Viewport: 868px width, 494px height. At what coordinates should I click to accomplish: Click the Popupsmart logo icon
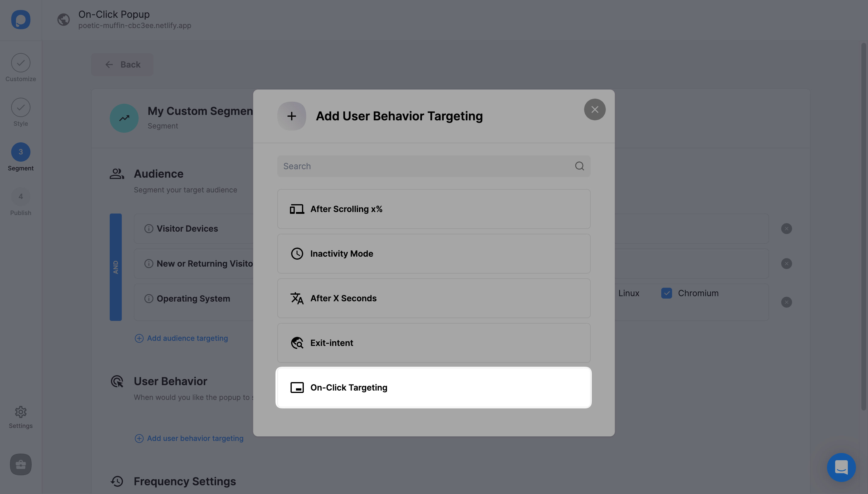pyautogui.click(x=21, y=20)
